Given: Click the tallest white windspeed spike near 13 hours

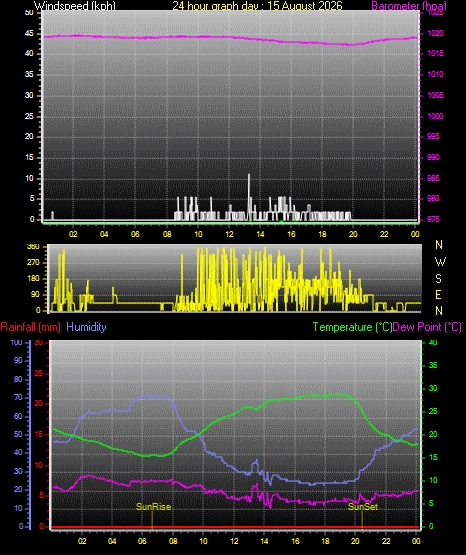Looking at the screenshot, I should pyautogui.click(x=249, y=196).
